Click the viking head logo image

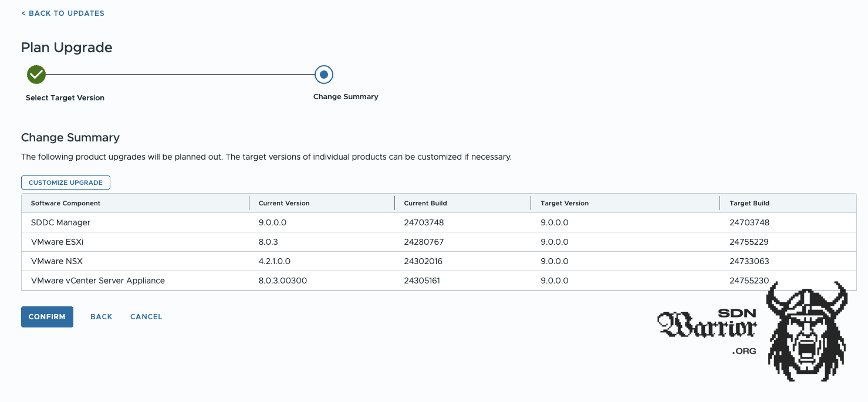[807, 332]
